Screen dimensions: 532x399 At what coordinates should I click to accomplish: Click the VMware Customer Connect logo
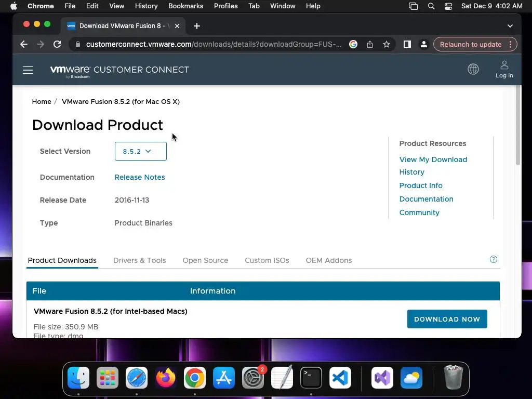119,71
